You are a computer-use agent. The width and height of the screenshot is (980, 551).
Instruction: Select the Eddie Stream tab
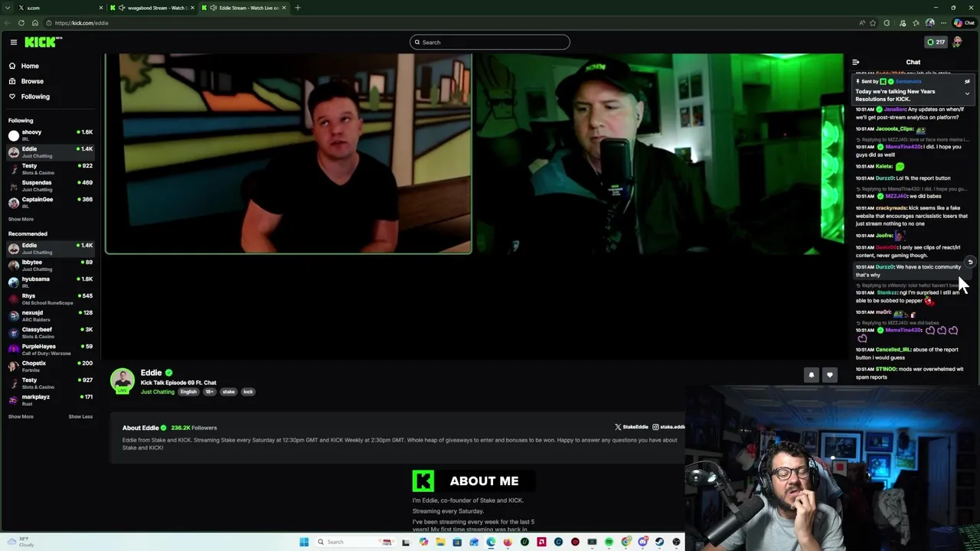click(x=243, y=8)
